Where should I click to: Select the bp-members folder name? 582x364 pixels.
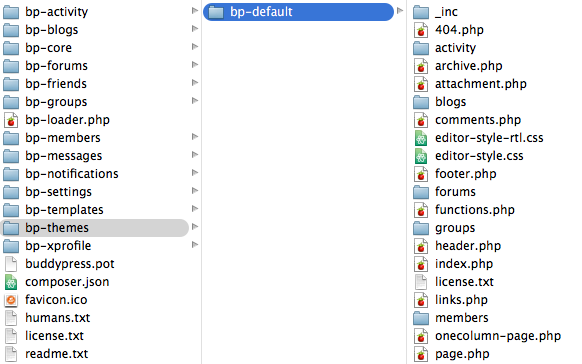[x=63, y=138]
